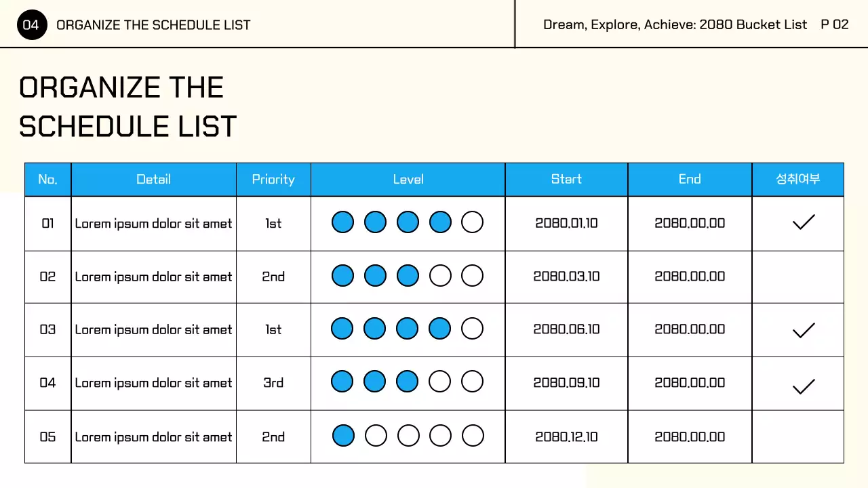This screenshot has width=868, height=488.
Task: Click the checkmark in row 03
Action: point(804,330)
